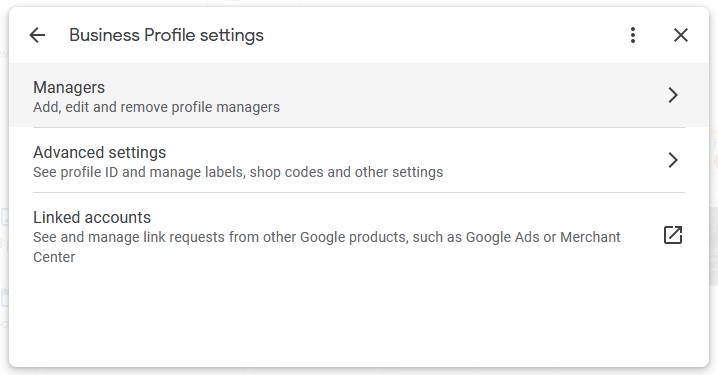
Task: Open Linked accounts via external link icon
Action: tap(673, 235)
